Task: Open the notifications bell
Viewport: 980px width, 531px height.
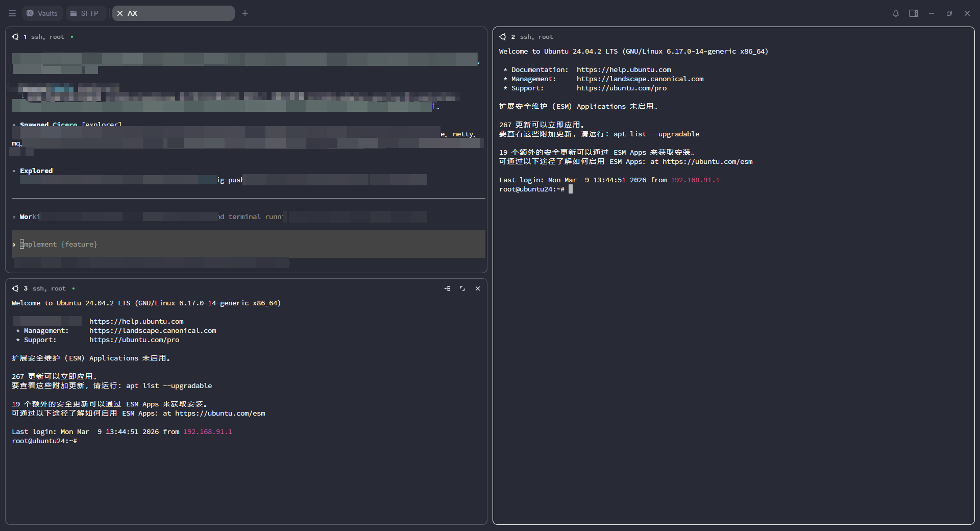Action: [x=896, y=13]
